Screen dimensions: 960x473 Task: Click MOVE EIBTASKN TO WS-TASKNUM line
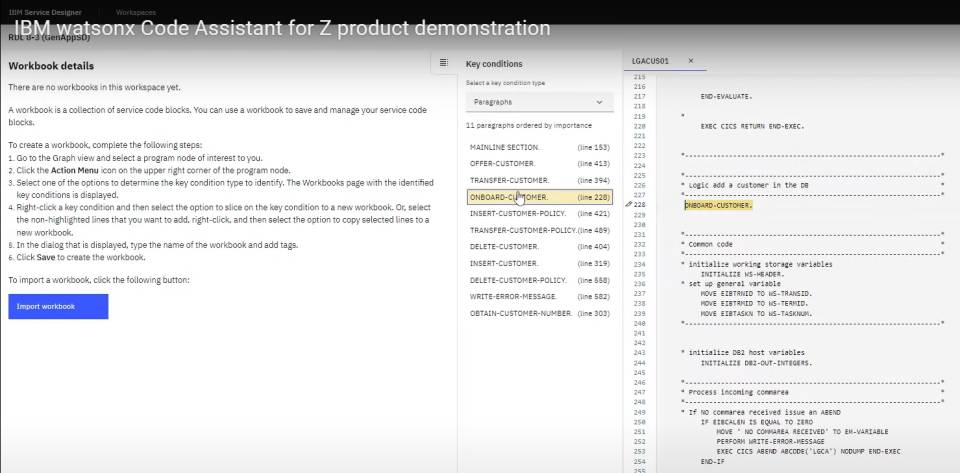click(x=756, y=313)
